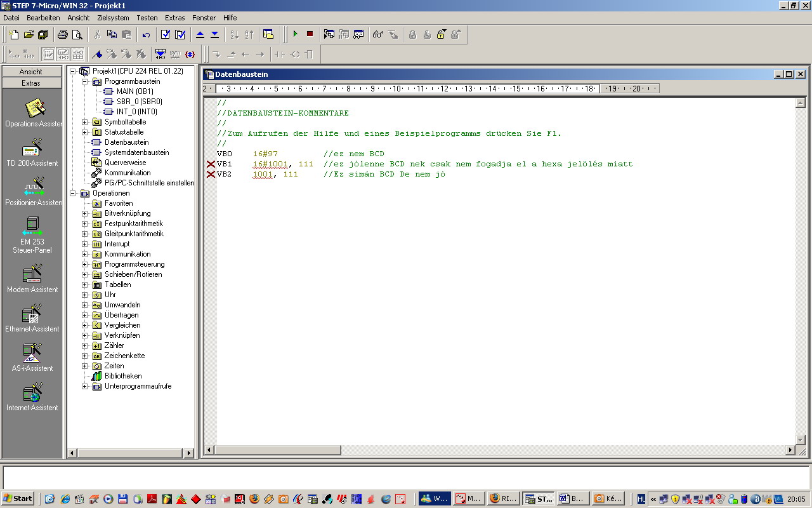Expand the Symboltabelle tree node
The width and height of the screenshot is (812, 508).
tap(85, 122)
